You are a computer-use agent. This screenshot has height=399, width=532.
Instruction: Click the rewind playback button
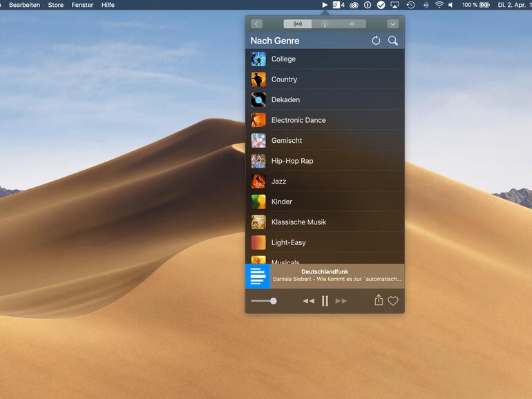(308, 301)
